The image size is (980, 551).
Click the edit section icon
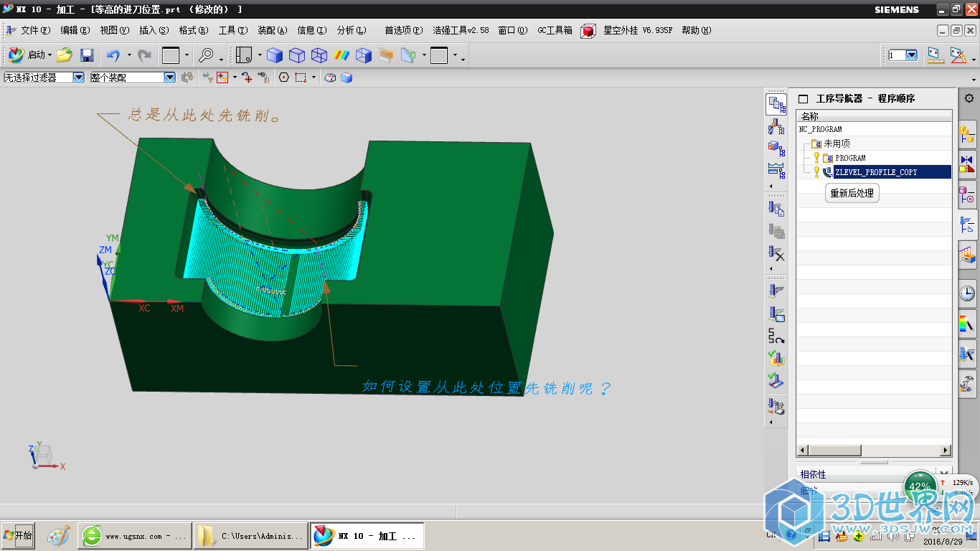tap(408, 55)
